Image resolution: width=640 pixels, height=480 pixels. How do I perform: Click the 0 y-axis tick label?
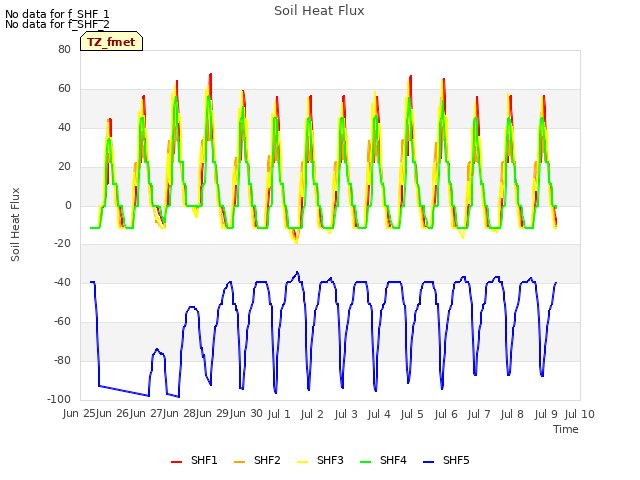pyautogui.click(x=68, y=205)
